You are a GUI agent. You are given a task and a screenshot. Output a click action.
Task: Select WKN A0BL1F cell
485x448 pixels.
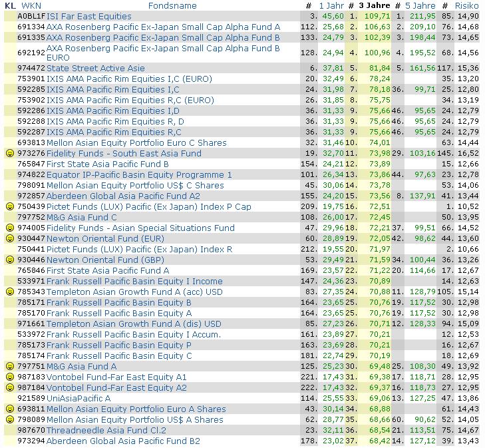pos(31,16)
